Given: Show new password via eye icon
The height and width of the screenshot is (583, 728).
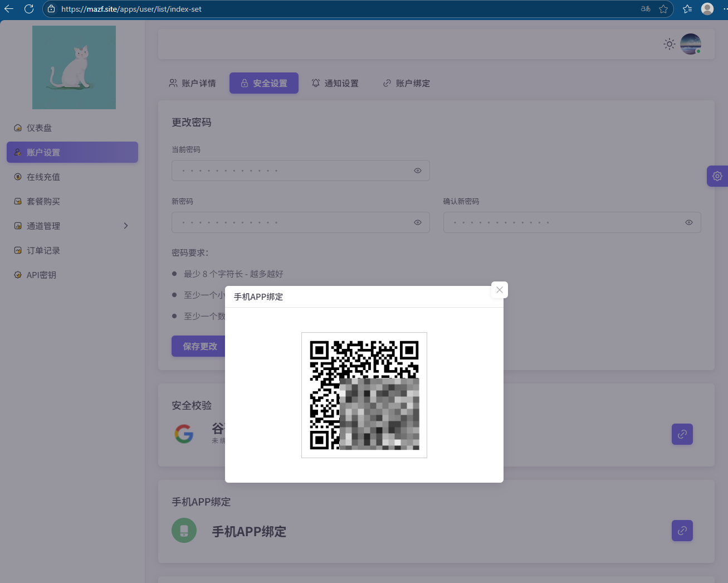Looking at the screenshot, I should [x=418, y=222].
